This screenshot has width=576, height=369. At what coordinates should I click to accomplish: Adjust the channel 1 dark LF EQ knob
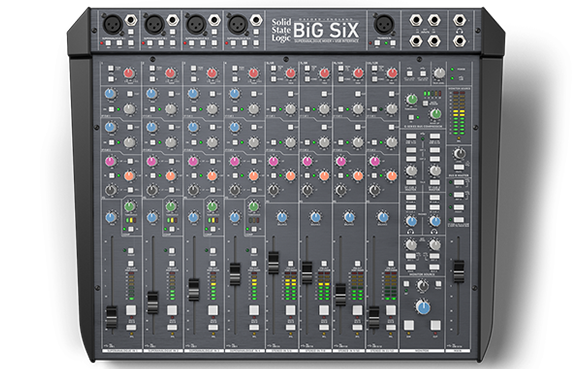coord(111,190)
